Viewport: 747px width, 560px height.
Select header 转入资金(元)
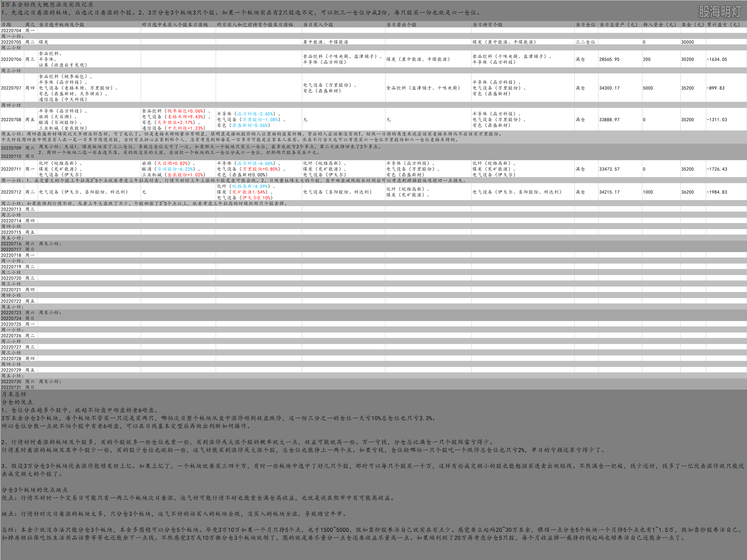point(660,25)
